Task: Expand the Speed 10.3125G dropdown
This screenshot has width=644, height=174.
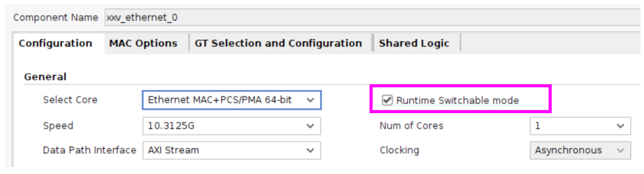Action: 232,126
